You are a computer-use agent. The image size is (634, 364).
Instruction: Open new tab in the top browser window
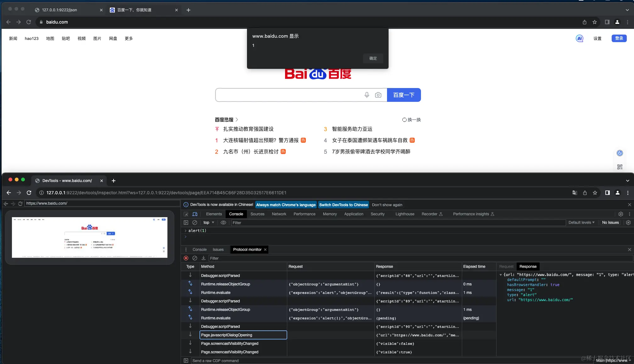tap(188, 10)
